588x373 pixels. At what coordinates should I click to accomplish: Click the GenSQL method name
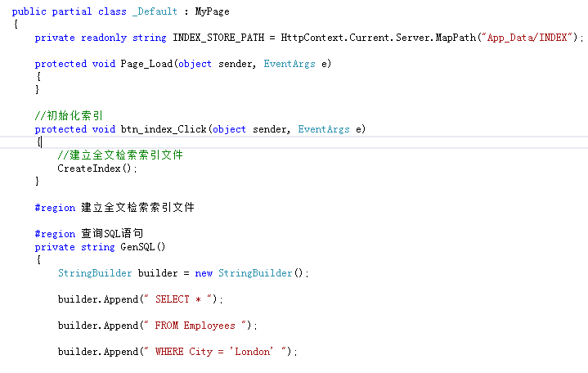tap(137, 247)
